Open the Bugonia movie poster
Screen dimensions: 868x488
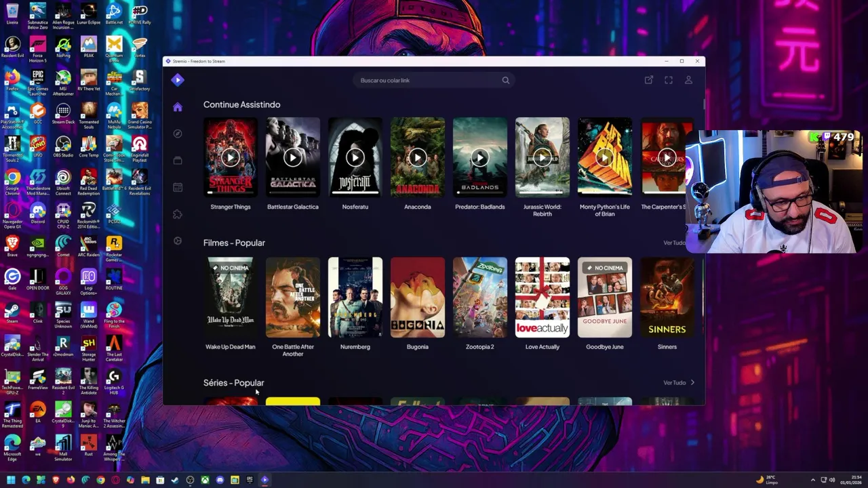(418, 298)
